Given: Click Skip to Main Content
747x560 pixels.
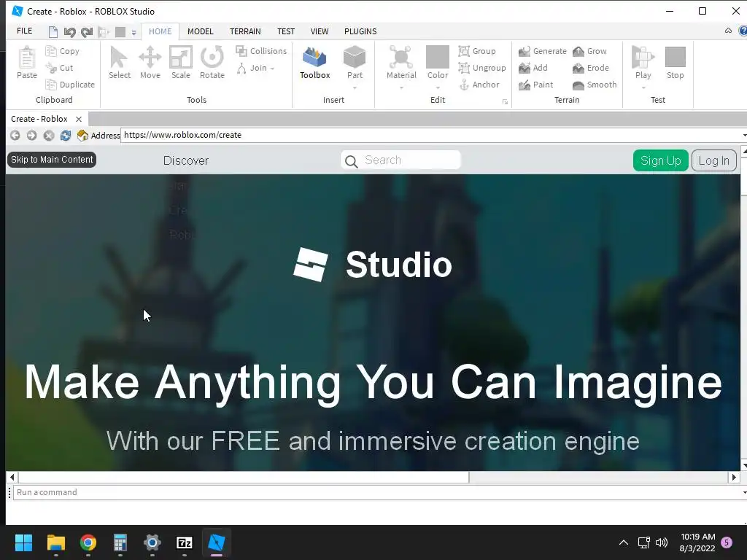Looking at the screenshot, I should [52, 160].
